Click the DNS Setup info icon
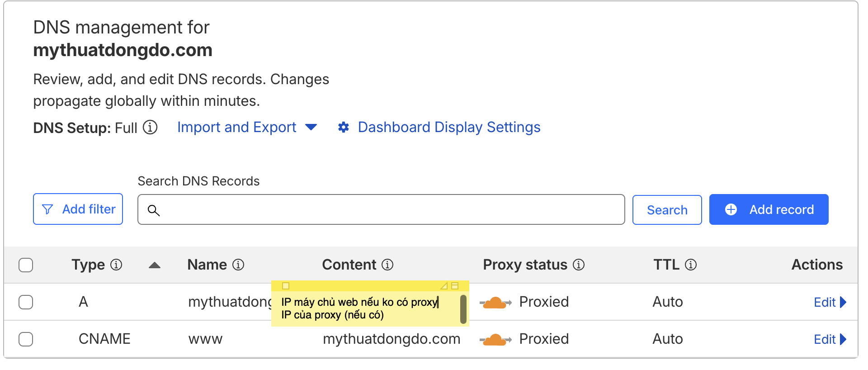The width and height of the screenshot is (868, 370). pyautogui.click(x=150, y=128)
